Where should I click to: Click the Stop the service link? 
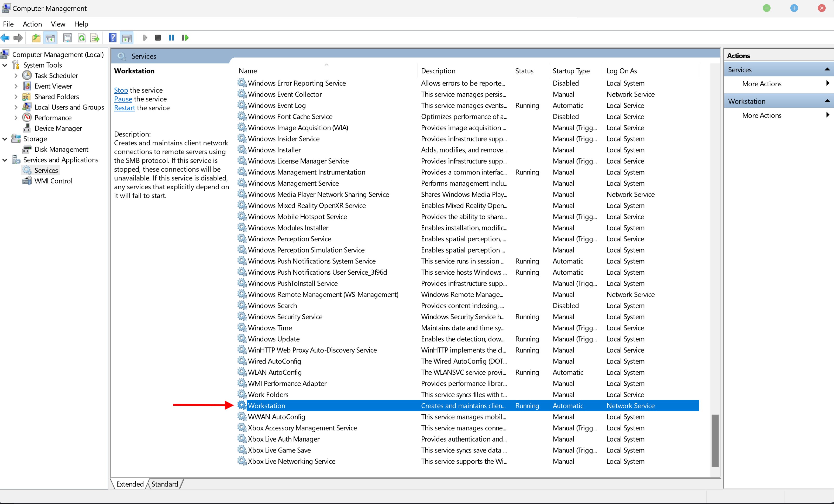[x=121, y=91]
